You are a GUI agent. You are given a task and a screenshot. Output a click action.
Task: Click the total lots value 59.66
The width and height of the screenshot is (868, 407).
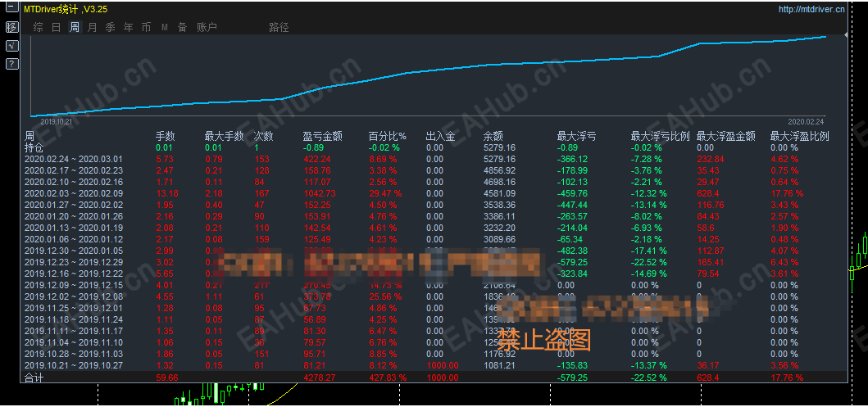coord(166,378)
